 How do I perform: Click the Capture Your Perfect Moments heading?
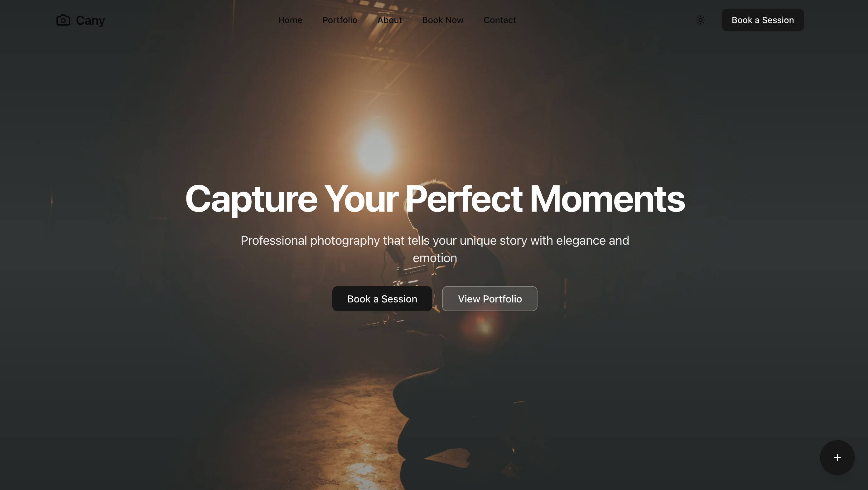point(435,199)
